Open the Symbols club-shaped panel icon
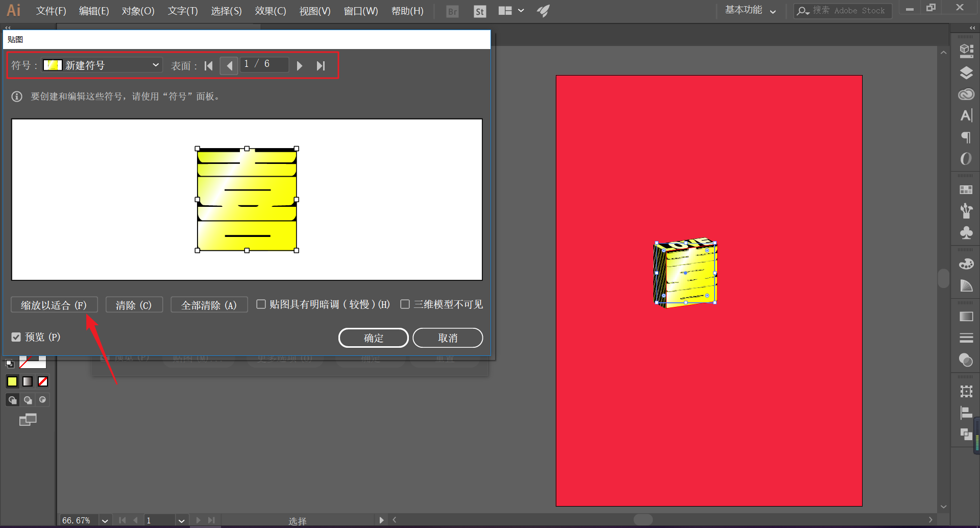The height and width of the screenshot is (528, 980). click(x=966, y=233)
